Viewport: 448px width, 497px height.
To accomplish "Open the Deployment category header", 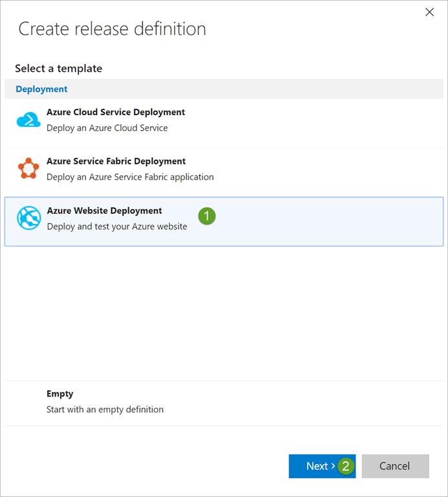I will pos(41,89).
